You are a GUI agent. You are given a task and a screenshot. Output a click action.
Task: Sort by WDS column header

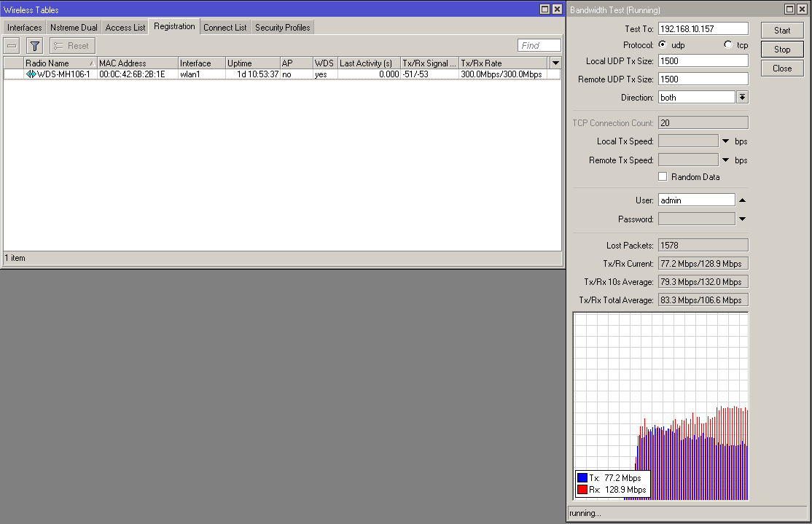(x=325, y=63)
